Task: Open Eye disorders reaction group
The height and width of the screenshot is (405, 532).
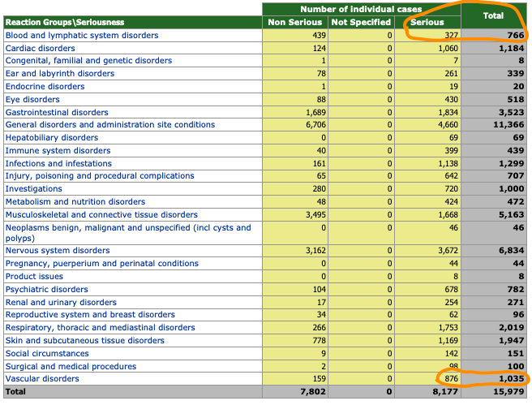Action: tap(32, 100)
